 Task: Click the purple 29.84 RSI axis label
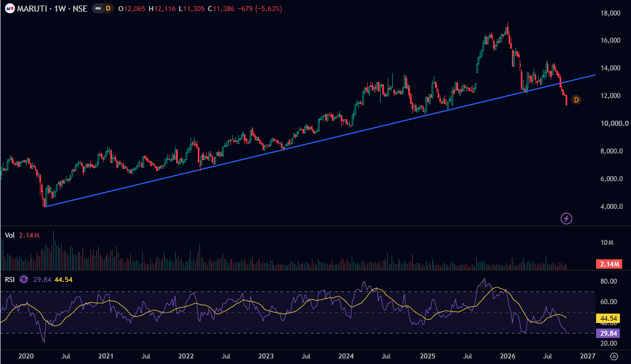tap(608, 334)
